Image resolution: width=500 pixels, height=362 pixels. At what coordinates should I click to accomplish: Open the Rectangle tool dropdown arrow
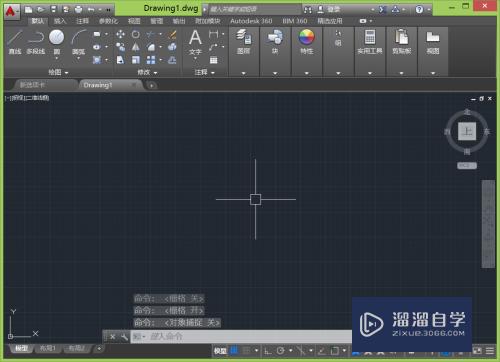(107, 34)
